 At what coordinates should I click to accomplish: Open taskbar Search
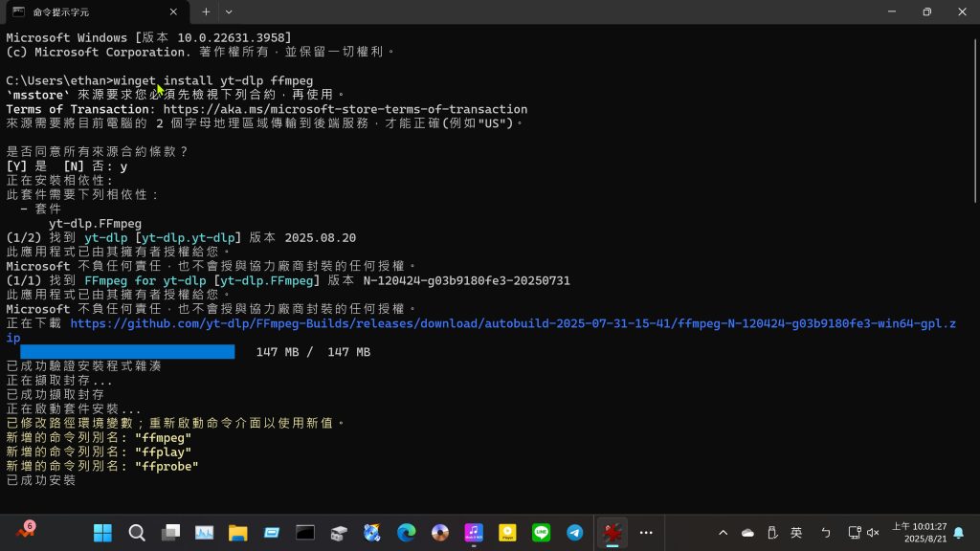tap(137, 533)
